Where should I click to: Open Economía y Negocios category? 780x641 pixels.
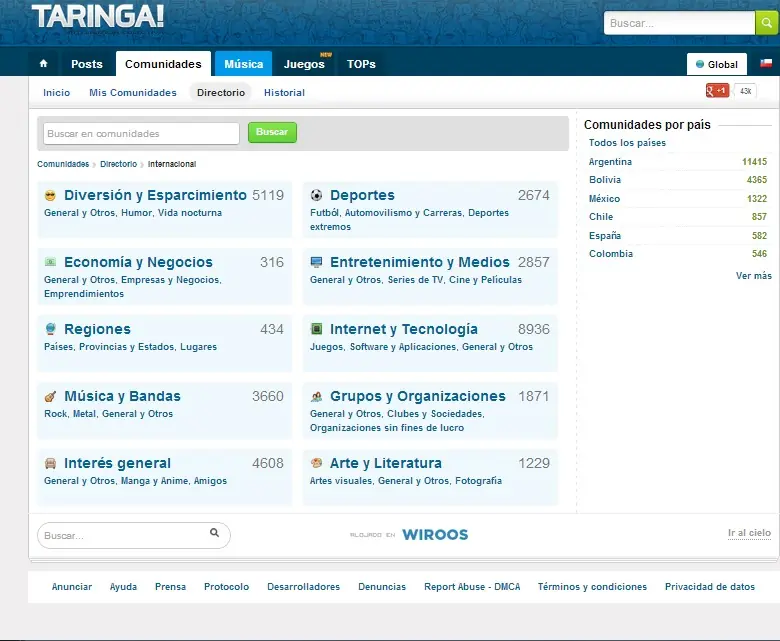[x=138, y=262]
